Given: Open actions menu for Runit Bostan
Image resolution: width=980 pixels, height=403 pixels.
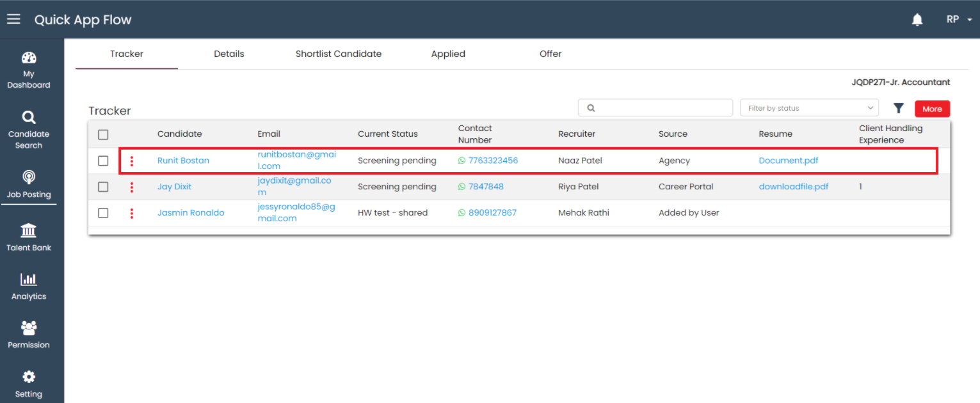Looking at the screenshot, I should [x=132, y=161].
